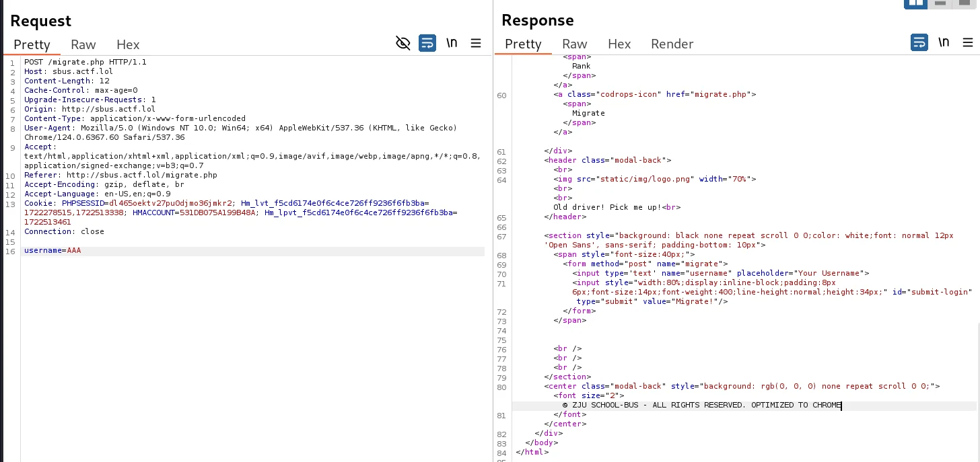980x462 pixels.
Task: Open the Request Pretty tab
Action: pos(32,44)
